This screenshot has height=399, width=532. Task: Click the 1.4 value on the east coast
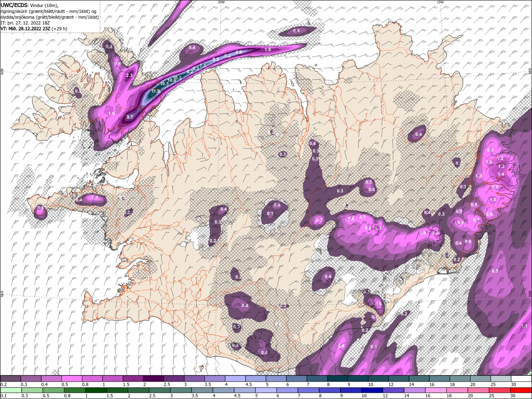tap(501, 175)
